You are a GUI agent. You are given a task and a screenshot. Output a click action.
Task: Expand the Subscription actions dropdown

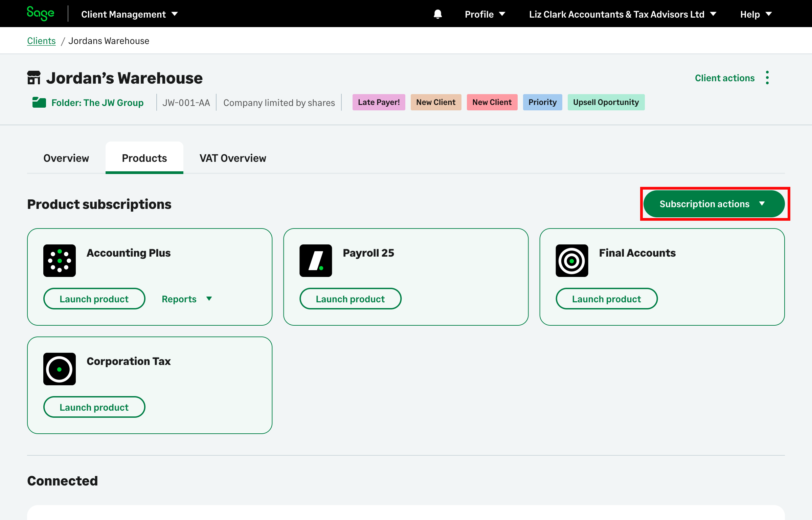click(x=714, y=204)
